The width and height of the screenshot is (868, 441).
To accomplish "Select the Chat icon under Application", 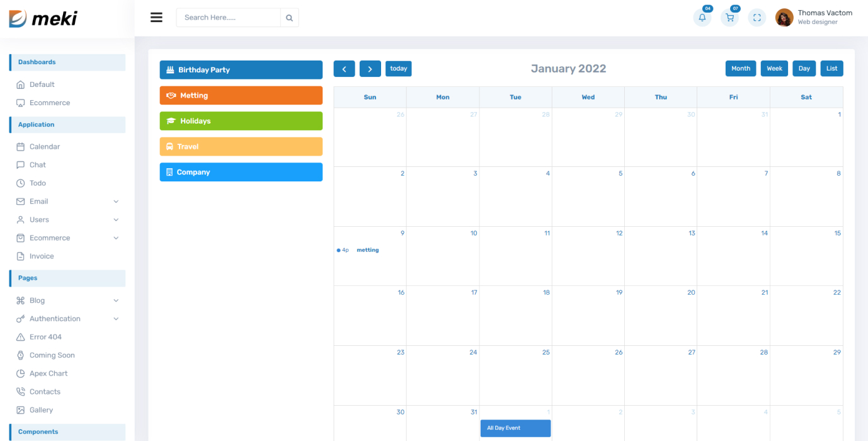I will 21,164.
